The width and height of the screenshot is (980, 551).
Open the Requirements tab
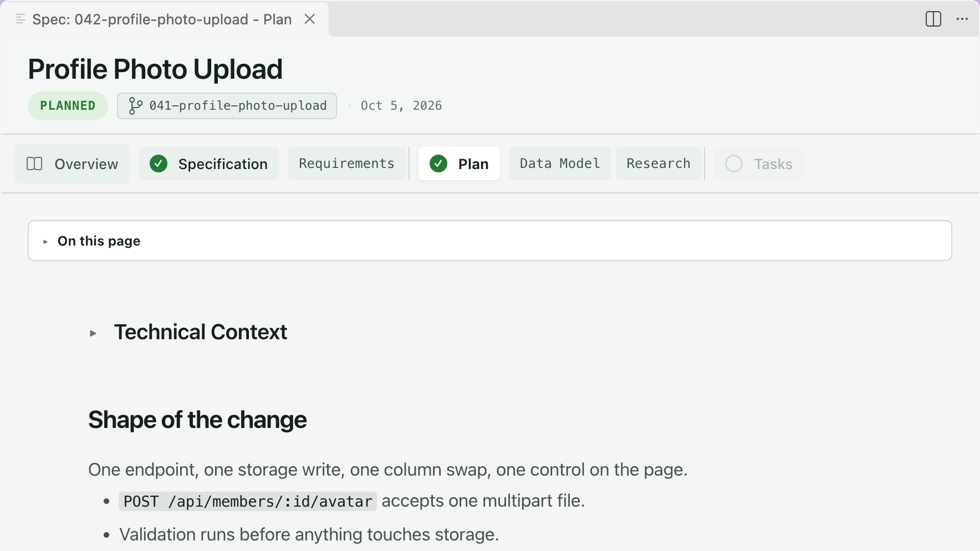coord(346,164)
